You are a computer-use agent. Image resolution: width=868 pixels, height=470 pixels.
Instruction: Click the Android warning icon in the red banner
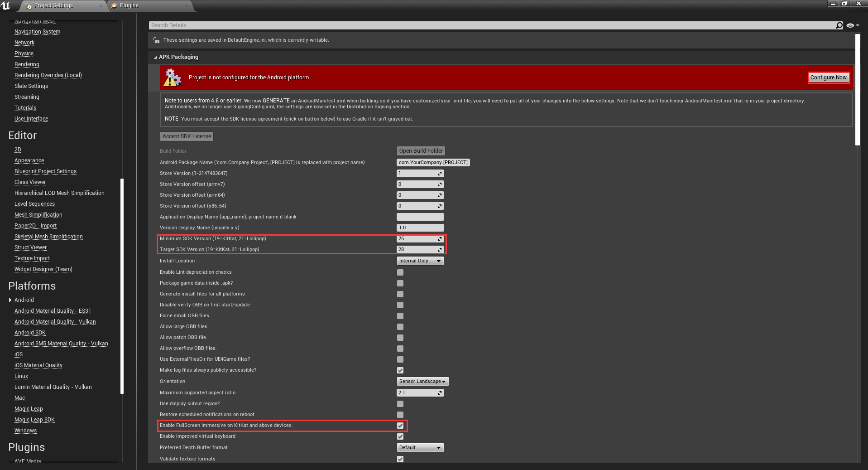(172, 77)
